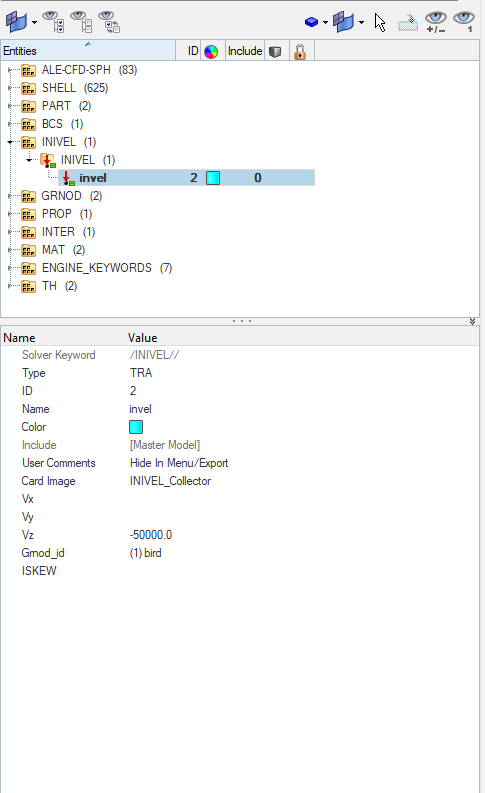This screenshot has width=485, height=793.
Task: Select the arrow cursor selector tool
Action: (380, 22)
